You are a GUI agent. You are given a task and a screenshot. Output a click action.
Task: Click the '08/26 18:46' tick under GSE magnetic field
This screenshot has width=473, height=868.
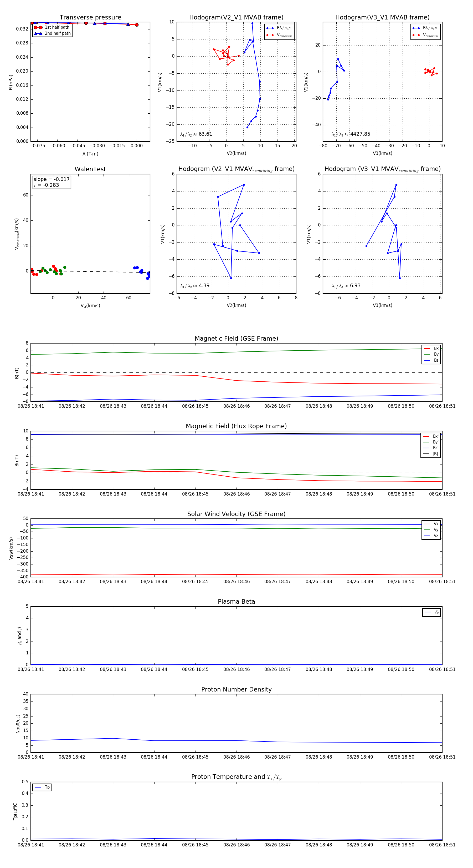tap(236, 406)
